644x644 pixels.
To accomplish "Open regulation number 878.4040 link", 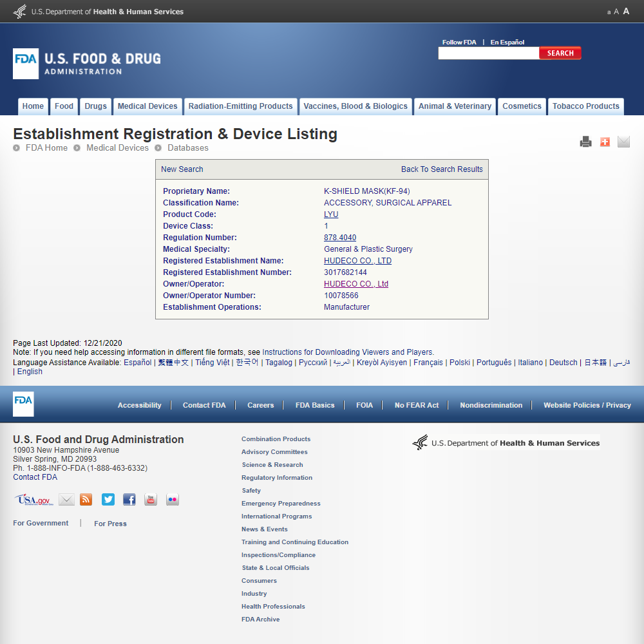I will 340,238.
